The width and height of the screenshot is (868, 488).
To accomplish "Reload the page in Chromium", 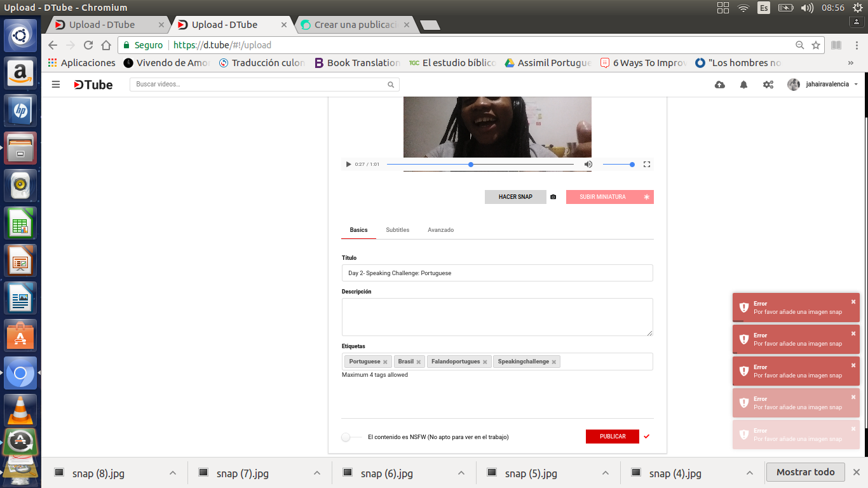I will pyautogui.click(x=88, y=45).
